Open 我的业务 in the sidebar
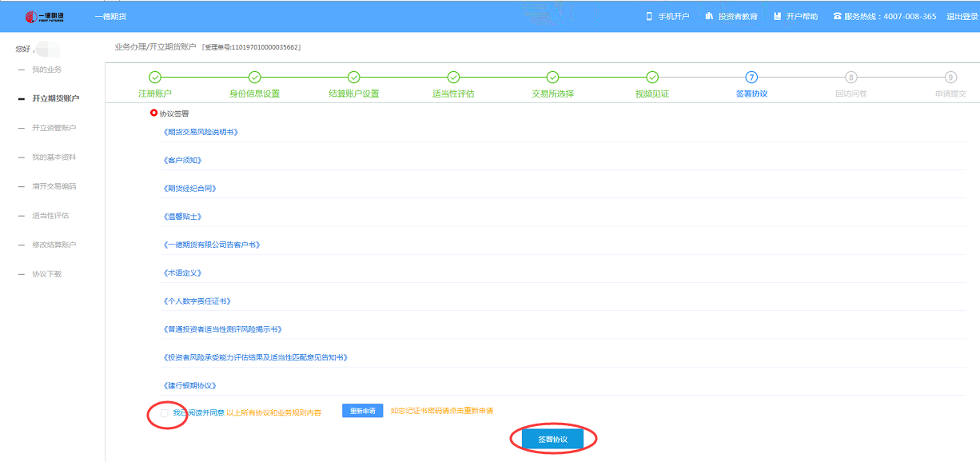The height and width of the screenshot is (462, 980). (x=46, y=70)
